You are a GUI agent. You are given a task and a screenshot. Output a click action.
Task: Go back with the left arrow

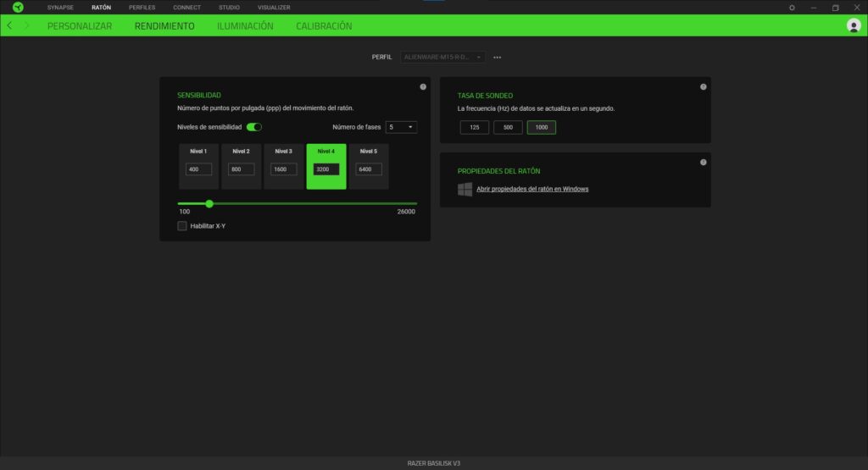tap(9, 25)
